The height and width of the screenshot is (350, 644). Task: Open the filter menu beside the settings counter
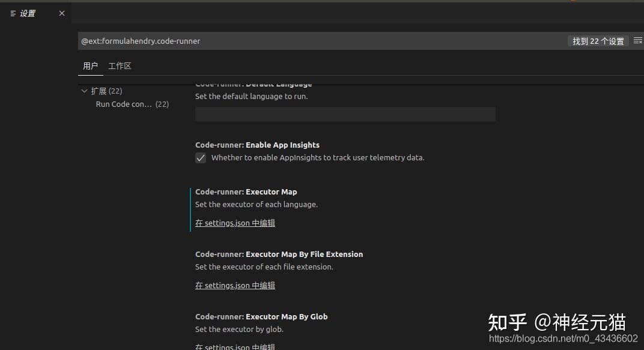(639, 40)
